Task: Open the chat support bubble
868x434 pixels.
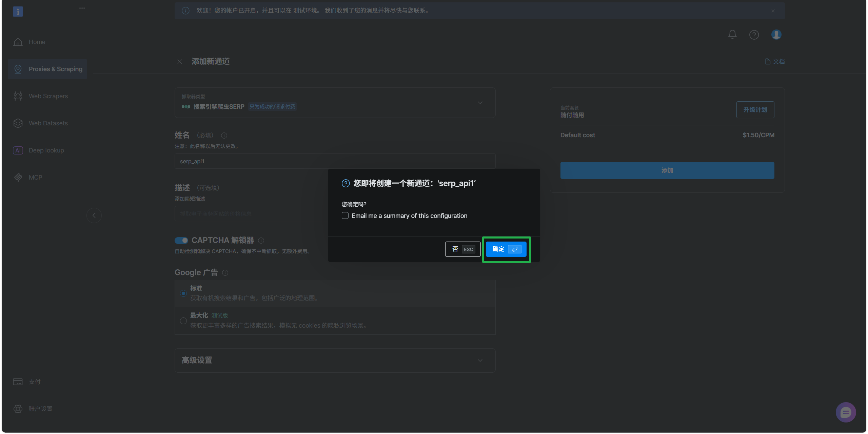Action: [845, 412]
